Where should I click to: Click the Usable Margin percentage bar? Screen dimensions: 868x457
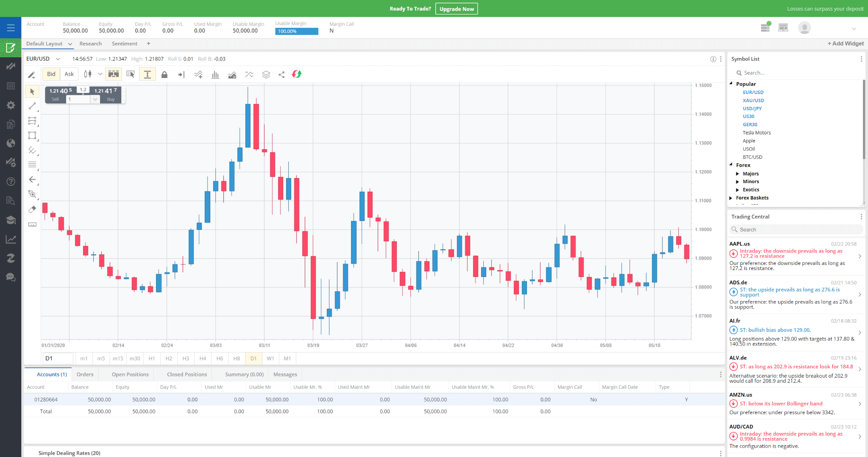pyautogui.click(x=296, y=31)
